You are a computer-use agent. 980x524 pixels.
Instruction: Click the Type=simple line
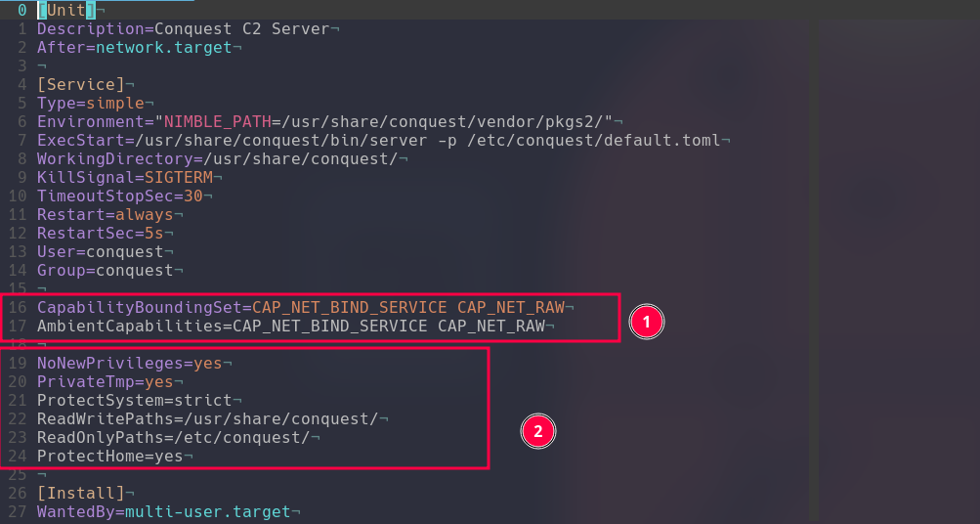pyautogui.click(x=90, y=103)
